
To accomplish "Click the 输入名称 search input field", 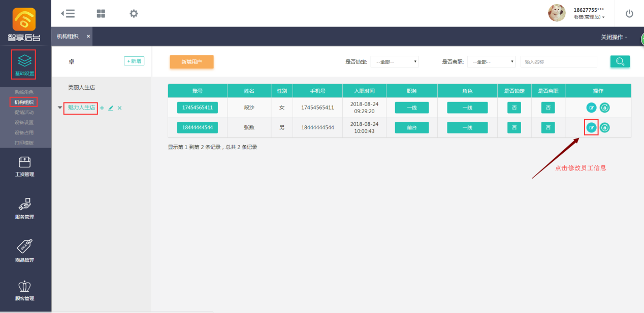I will (559, 62).
